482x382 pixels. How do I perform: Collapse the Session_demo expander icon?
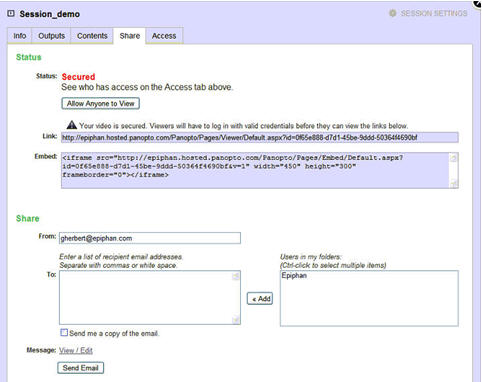(x=11, y=13)
